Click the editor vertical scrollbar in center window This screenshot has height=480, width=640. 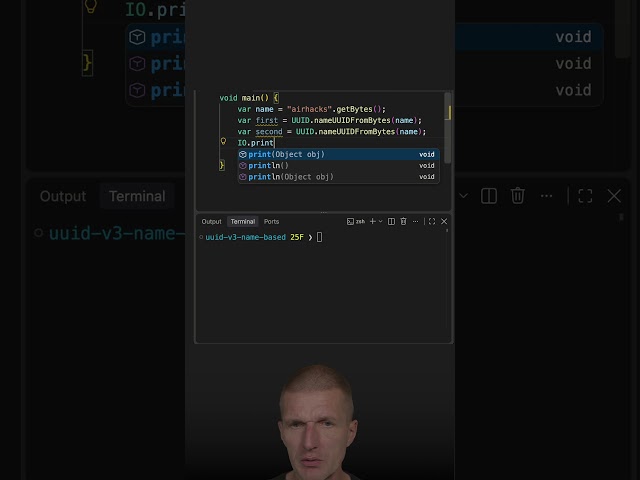448,128
